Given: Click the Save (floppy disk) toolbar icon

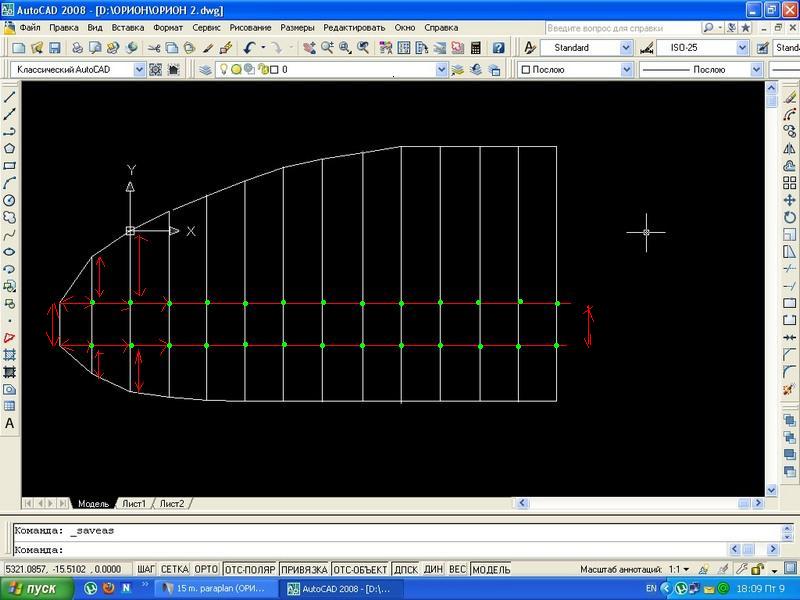Looking at the screenshot, I should point(55,48).
